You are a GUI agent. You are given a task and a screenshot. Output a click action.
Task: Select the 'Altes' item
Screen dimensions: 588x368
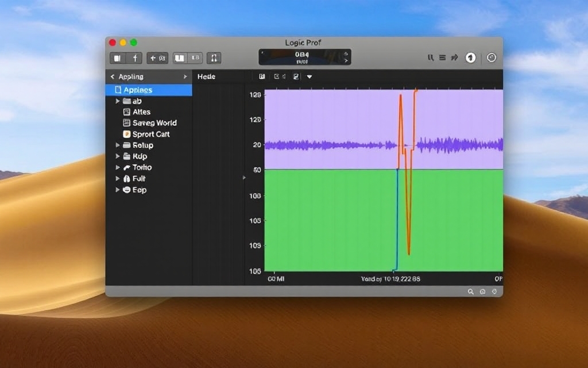(149, 112)
